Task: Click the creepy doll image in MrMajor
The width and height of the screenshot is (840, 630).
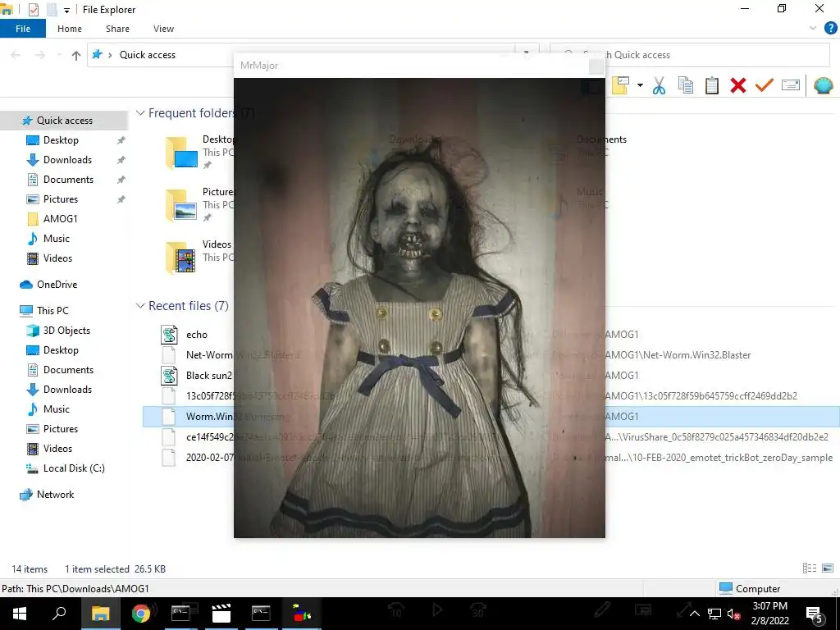Action: coord(419,308)
